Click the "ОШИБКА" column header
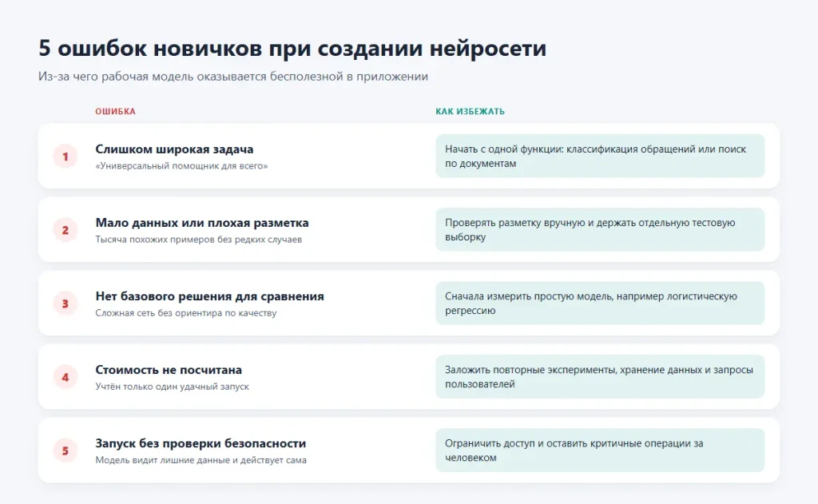The height and width of the screenshot is (504, 818). [115, 111]
